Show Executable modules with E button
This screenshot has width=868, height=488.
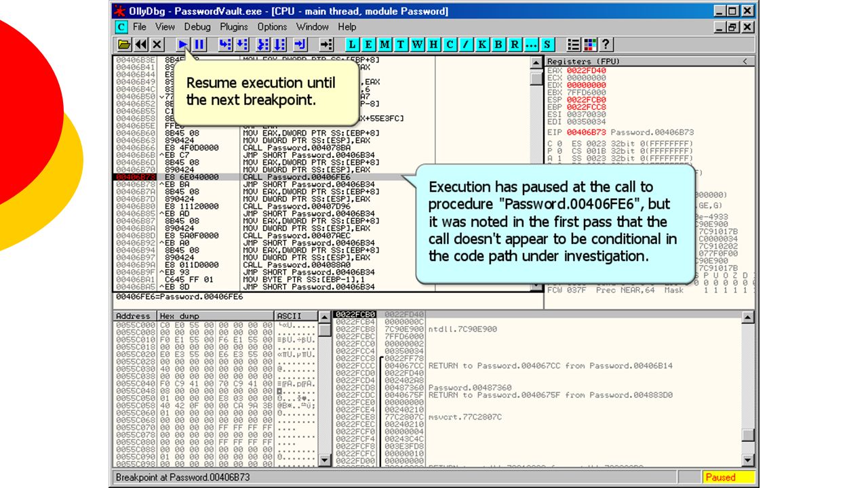tap(368, 45)
